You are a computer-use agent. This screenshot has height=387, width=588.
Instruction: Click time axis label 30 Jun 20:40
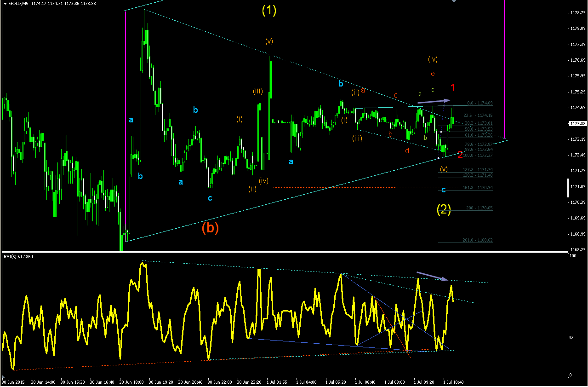point(190,382)
